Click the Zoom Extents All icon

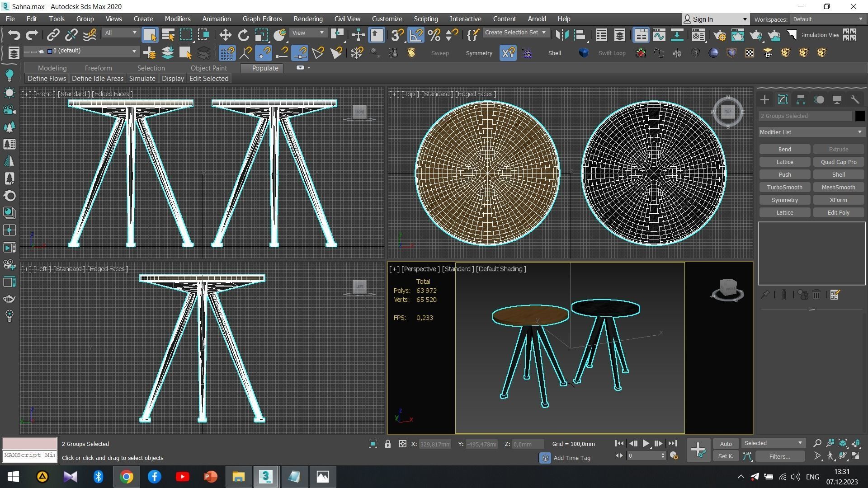coord(856,443)
